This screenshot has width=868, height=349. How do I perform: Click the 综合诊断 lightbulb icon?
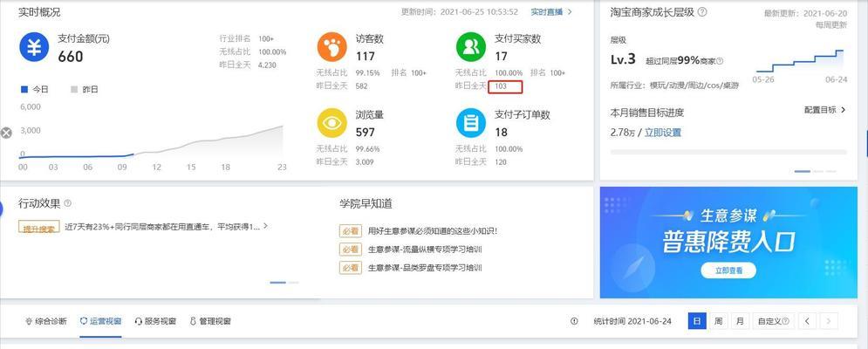(29, 321)
